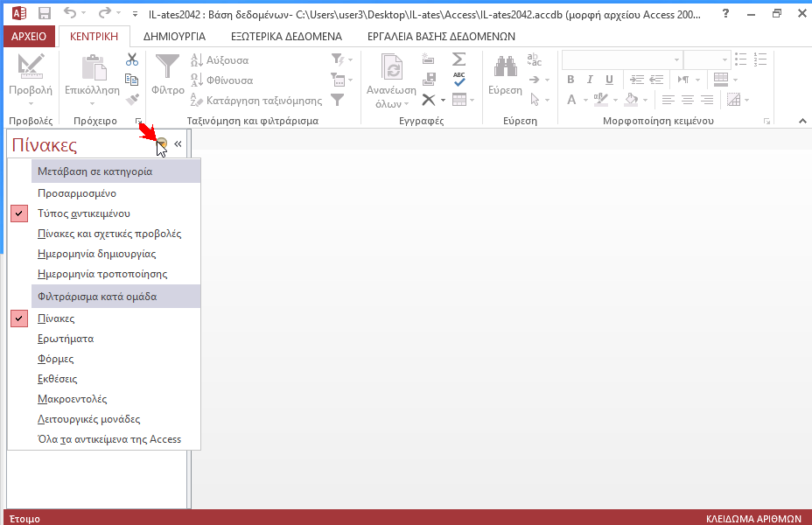This screenshot has height=525, width=812.
Task: Toggle filter with the plain funnel icon
Action: tap(338, 100)
